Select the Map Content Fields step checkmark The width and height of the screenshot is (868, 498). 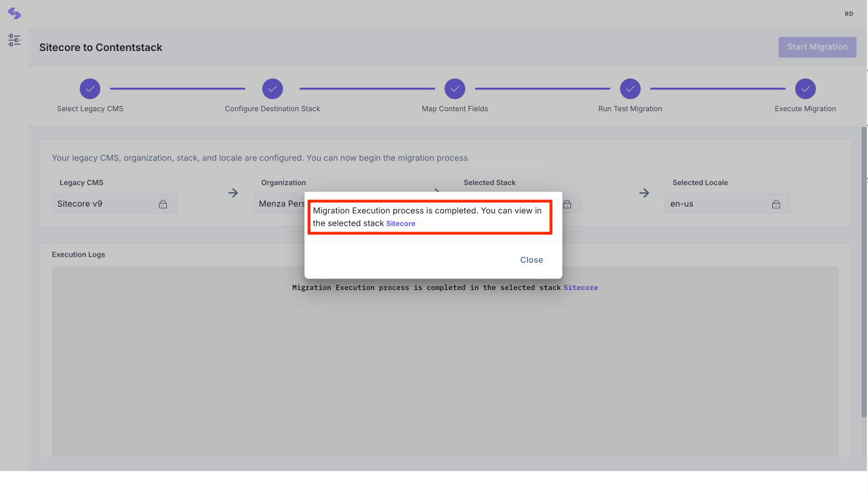tap(455, 89)
